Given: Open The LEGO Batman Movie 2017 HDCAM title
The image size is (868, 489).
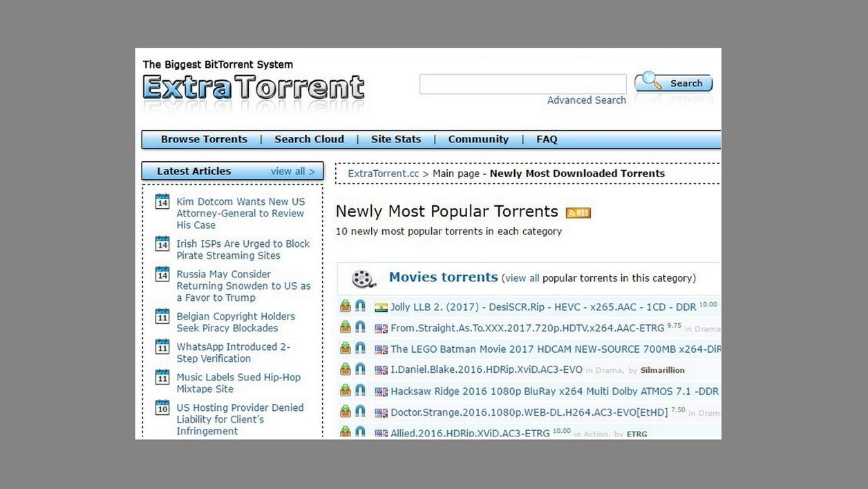Looking at the screenshot, I should 556,349.
